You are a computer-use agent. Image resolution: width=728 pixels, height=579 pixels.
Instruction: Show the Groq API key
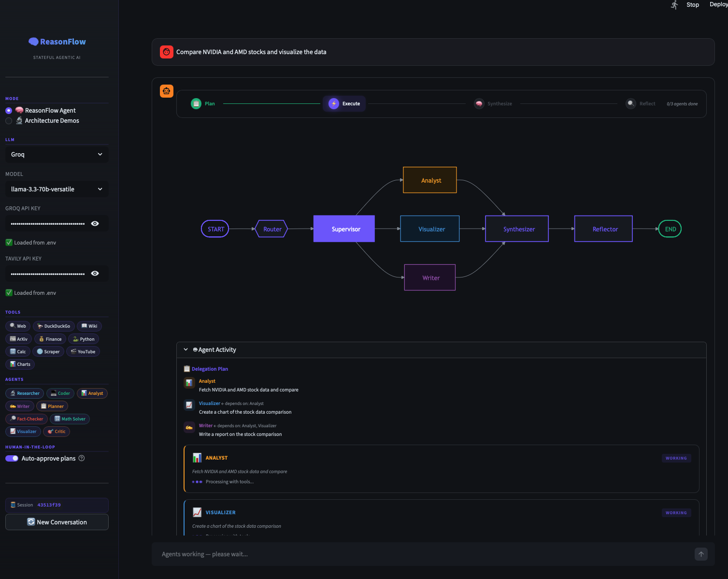click(95, 223)
